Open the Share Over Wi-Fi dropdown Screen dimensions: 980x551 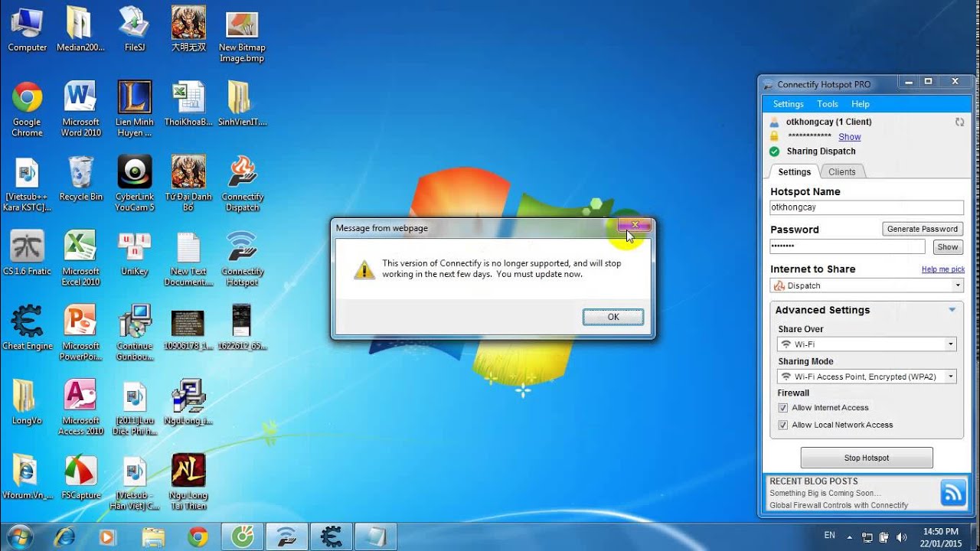tap(867, 344)
